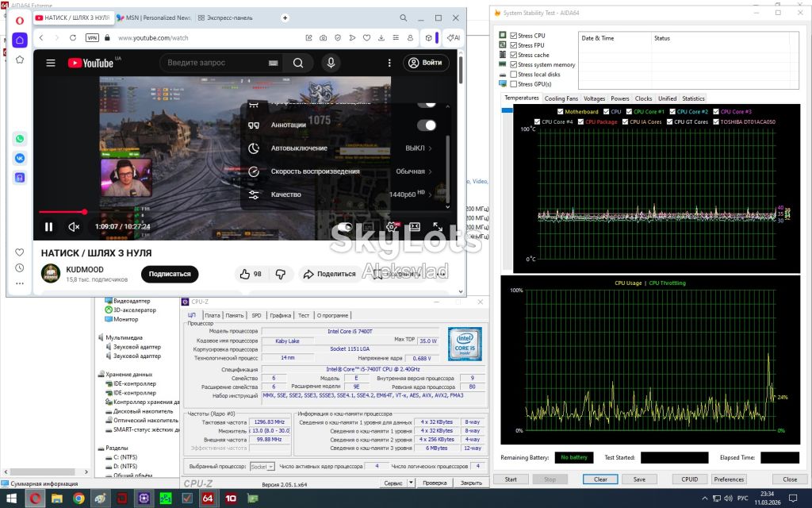The image size is (812, 508).
Task: Click Preferences in the System Stability Test
Action: click(x=729, y=479)
